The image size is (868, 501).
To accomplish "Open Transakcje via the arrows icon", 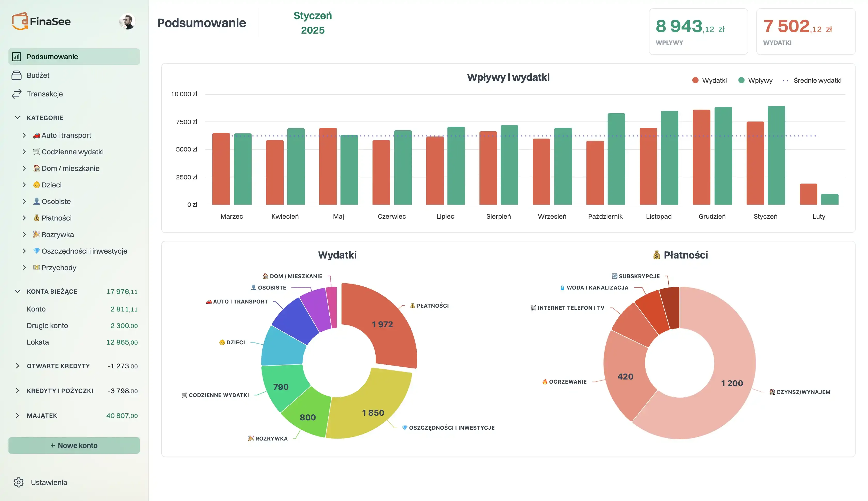I will [17, 94].
